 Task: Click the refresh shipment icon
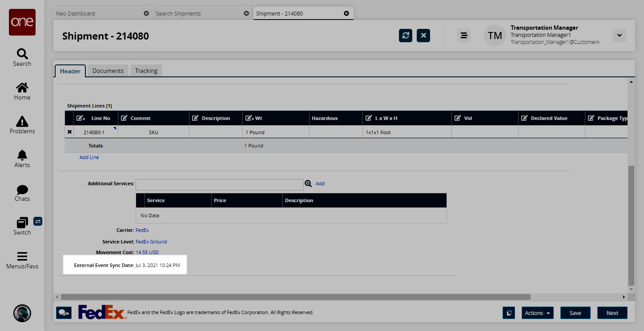[x=406, y=36]
